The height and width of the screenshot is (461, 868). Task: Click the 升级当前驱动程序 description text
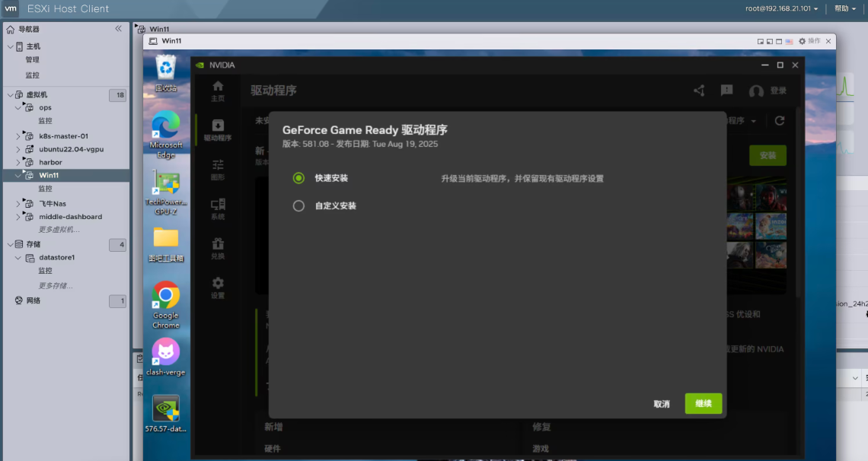point(522,179)
